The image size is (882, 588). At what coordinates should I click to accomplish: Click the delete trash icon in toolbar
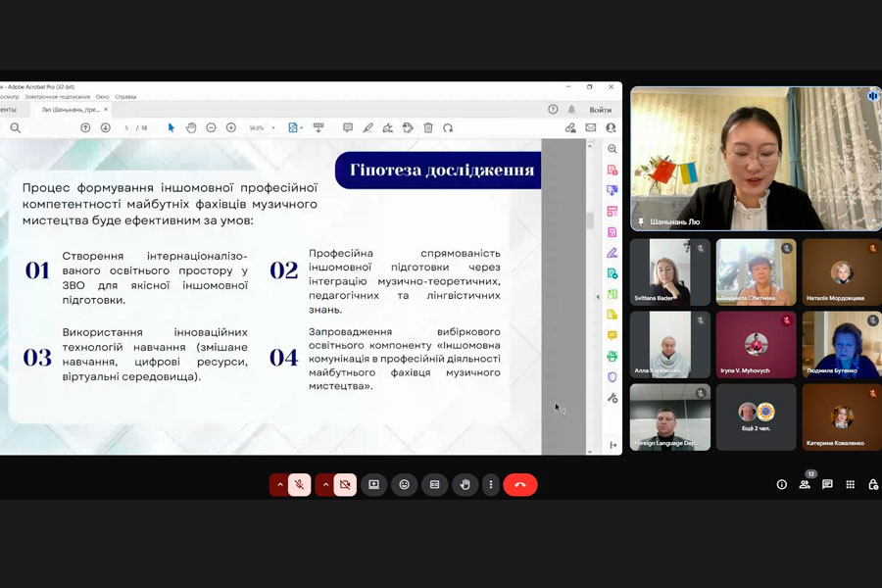pyautogui.click(x=428, y=127)
